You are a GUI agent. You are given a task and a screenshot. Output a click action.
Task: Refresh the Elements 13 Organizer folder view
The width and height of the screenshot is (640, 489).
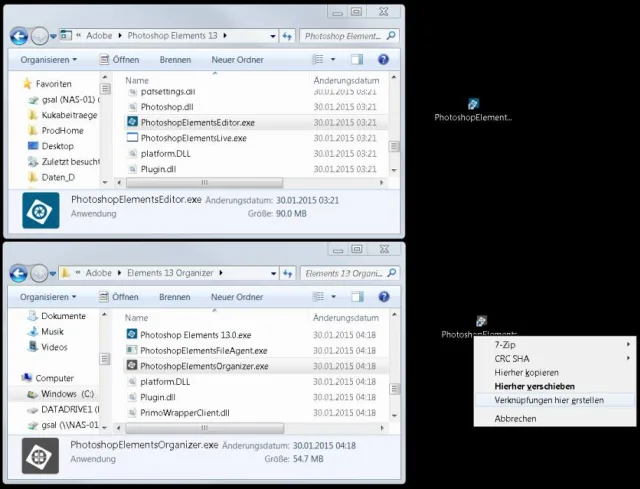(x=288, y=273)
